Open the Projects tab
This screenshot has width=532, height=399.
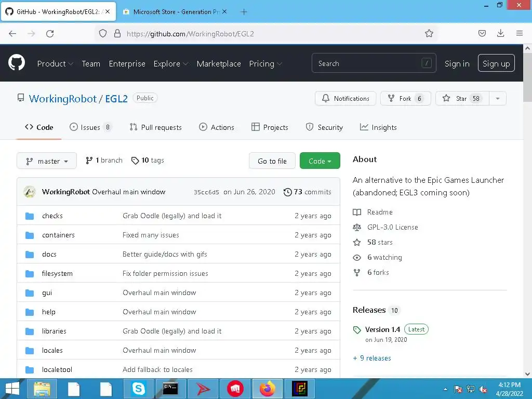coord(270,127)
